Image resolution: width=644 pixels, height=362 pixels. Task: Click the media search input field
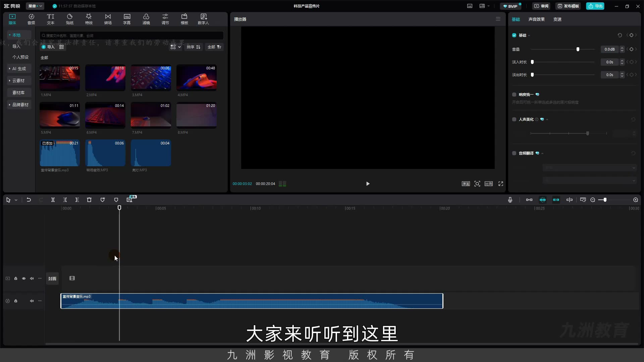[x=131, y=36]
